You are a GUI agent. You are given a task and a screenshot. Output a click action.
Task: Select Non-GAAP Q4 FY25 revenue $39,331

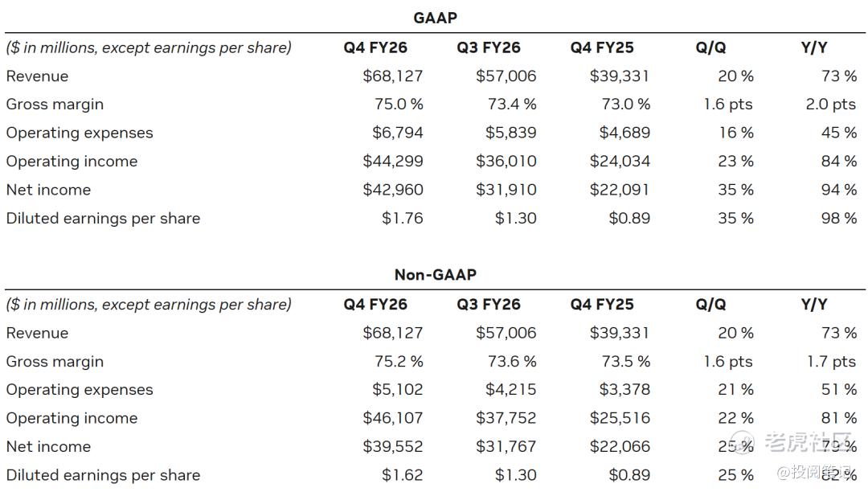(620, 333)
